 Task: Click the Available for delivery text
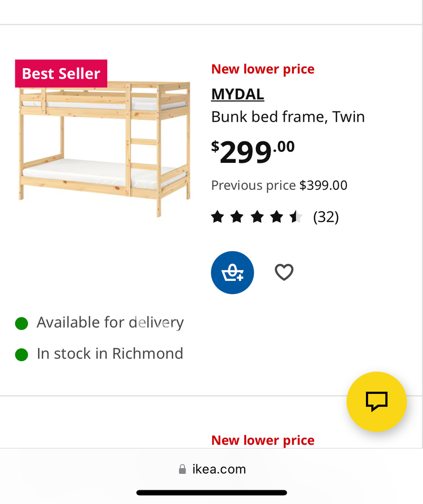tap(110, 323)
